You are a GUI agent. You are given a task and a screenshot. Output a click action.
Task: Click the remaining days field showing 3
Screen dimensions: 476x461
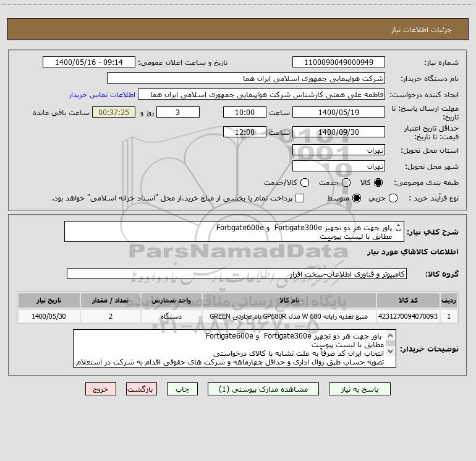pyautogui.click(x=178, y=112)
